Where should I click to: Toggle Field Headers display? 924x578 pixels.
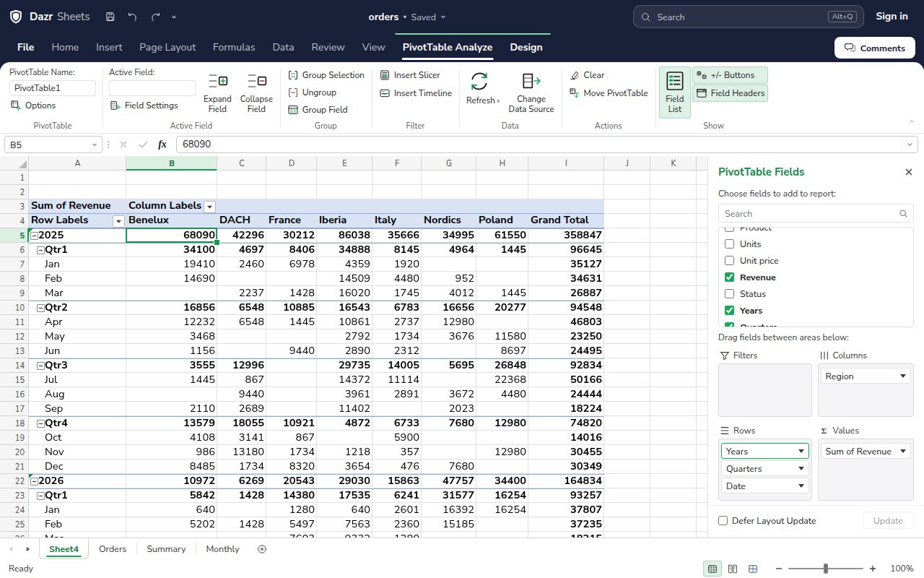click(730, 93)
